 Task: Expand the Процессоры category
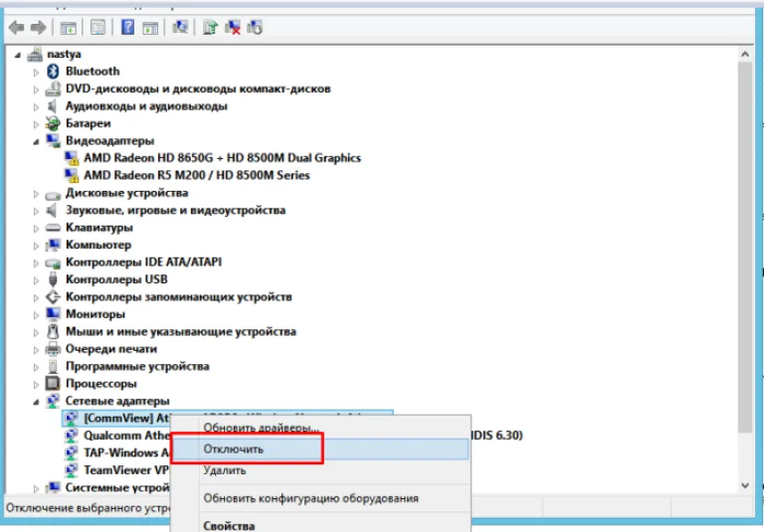click(36, 385)
